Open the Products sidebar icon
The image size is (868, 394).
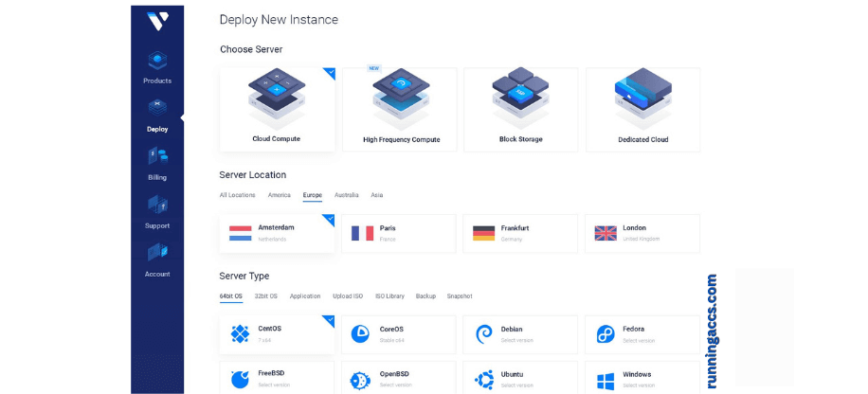(x=157, y=60)
